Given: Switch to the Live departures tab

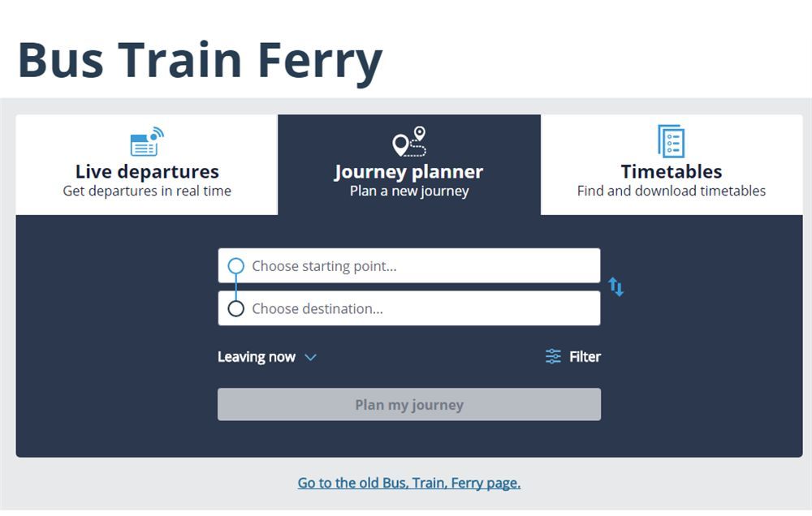Looking at the screenshot, I should point(147,165).
